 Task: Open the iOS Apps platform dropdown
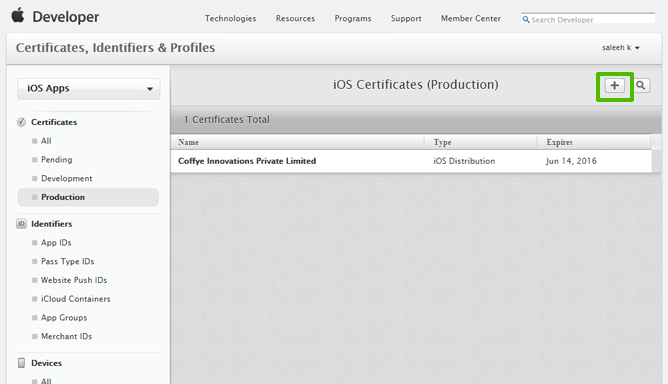[x=89, y=89]
